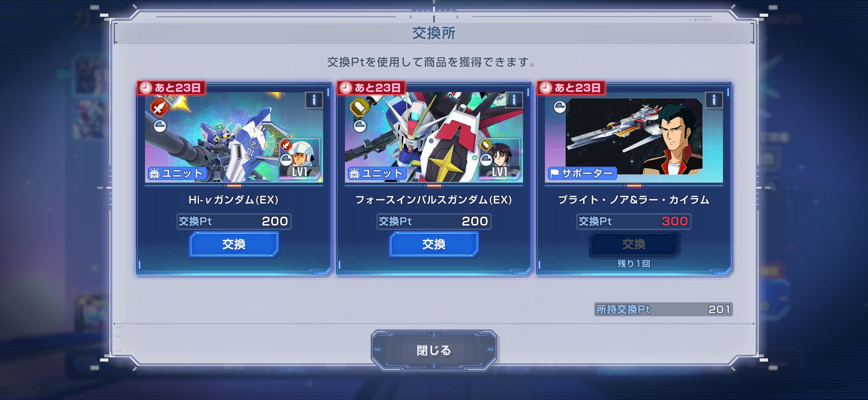Click the 所持交換Pt 201 balance display
The height and width of the screenshot is (400, 868).
(x=663, y=309)
